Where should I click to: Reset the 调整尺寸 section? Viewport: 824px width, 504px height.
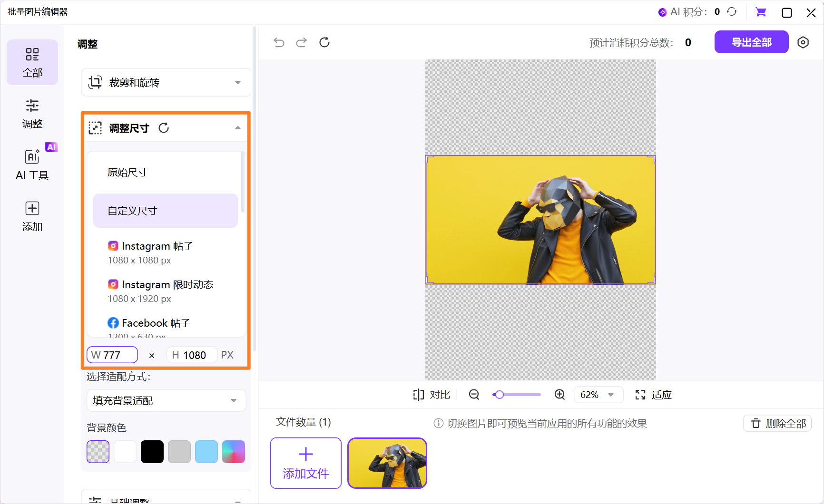pos(164,128)
